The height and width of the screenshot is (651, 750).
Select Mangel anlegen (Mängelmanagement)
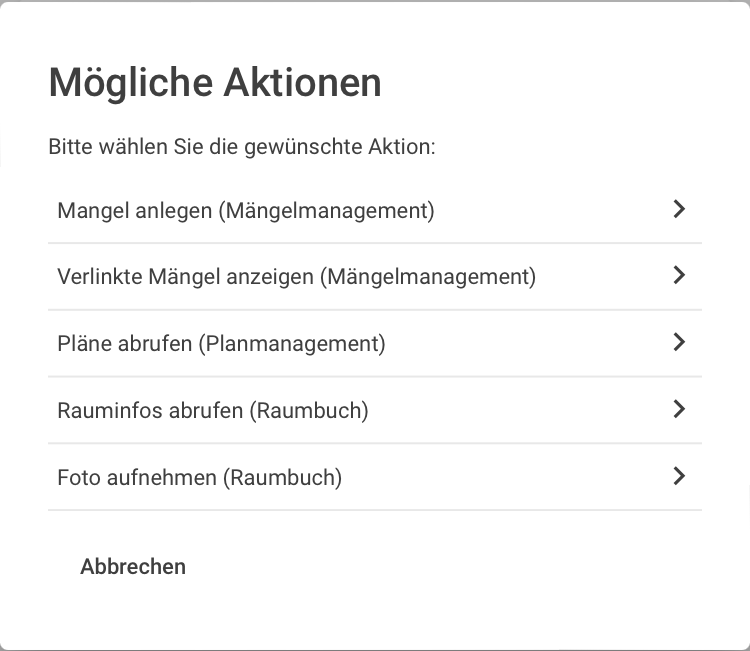pyautogui.click(x=375, y=210)
